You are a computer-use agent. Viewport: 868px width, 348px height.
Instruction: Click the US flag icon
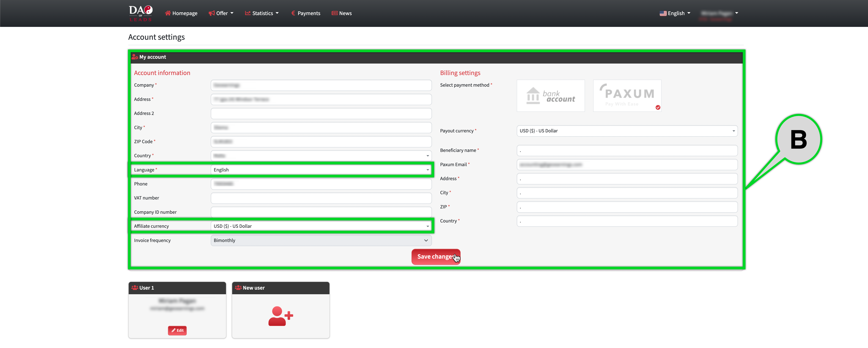click(663, 14)
